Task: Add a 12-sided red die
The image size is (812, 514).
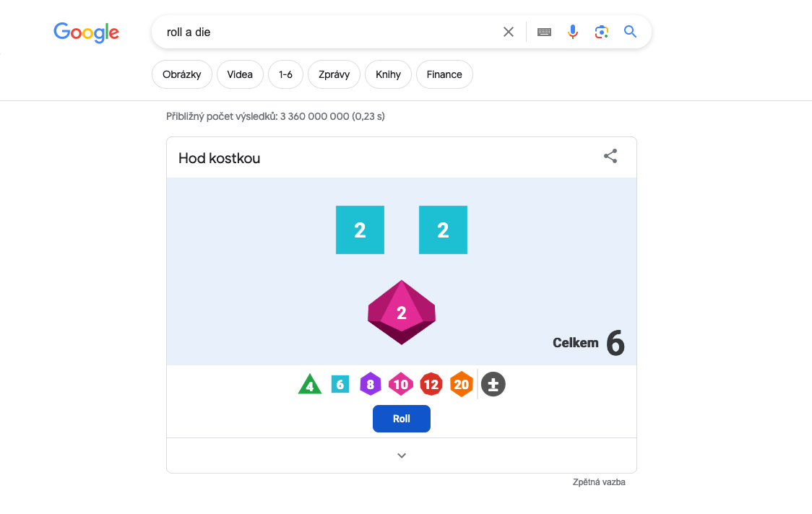Action: click(431, 385)
